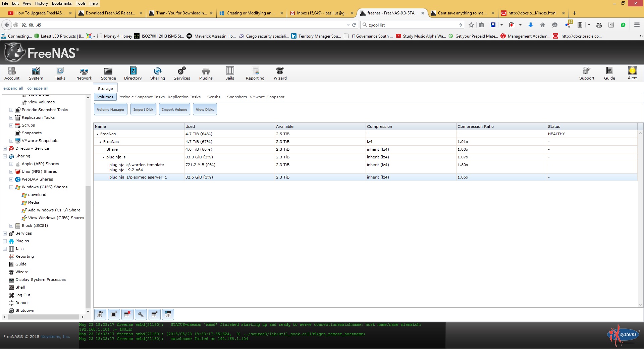Reload the page with refresh icon

[354, 25]
